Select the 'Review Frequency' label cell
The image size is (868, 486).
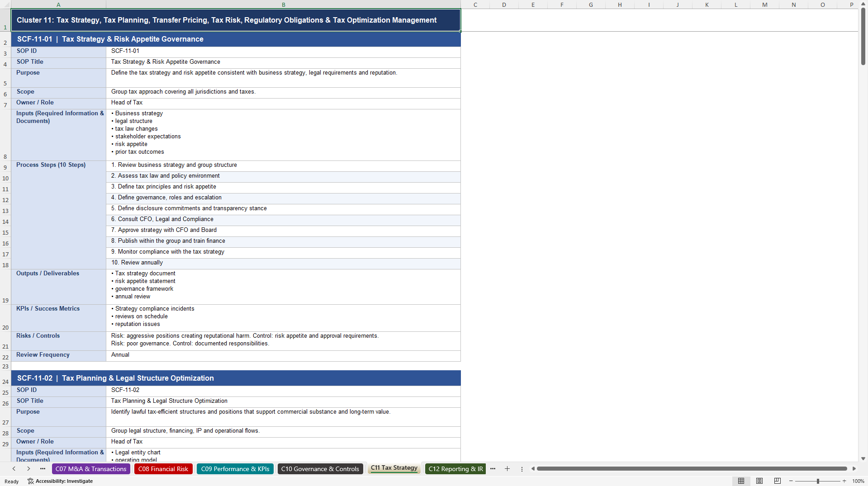coord(58,355)
